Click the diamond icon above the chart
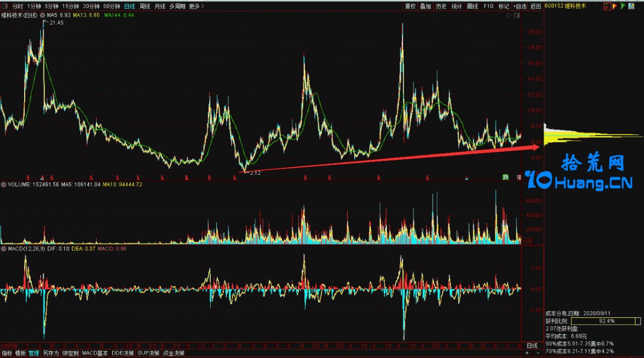The width and height of the screenshot is (644, 358). click(509, 16)
